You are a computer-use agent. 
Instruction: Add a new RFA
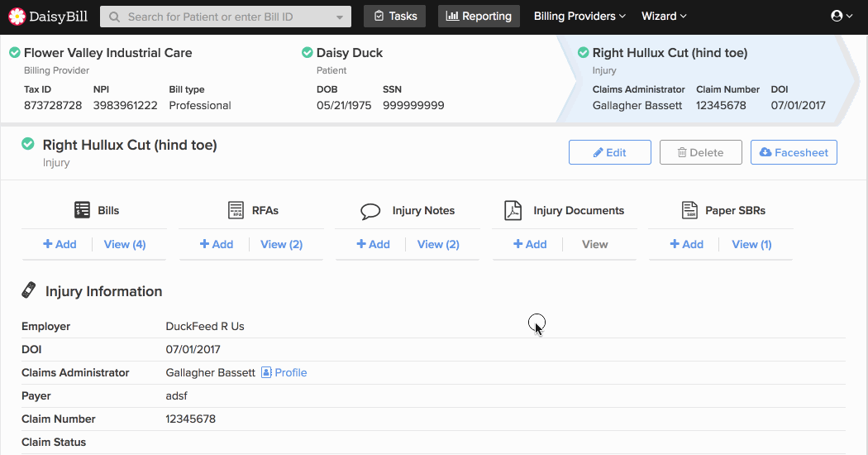pos(217,244)
